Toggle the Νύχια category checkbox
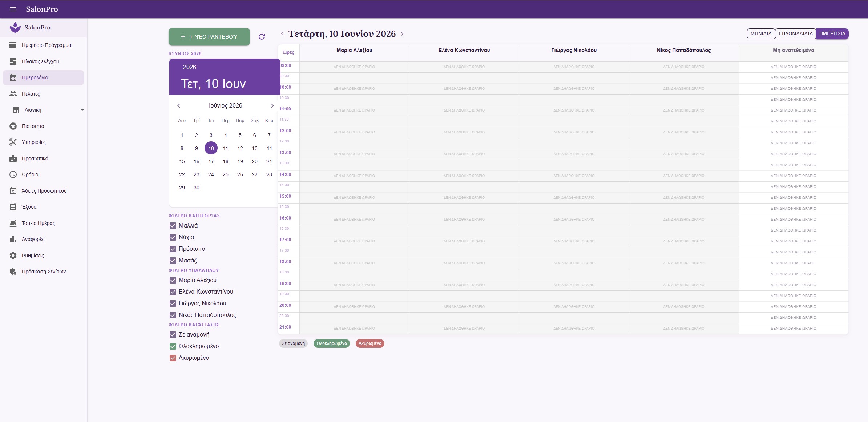 [173, 237]
